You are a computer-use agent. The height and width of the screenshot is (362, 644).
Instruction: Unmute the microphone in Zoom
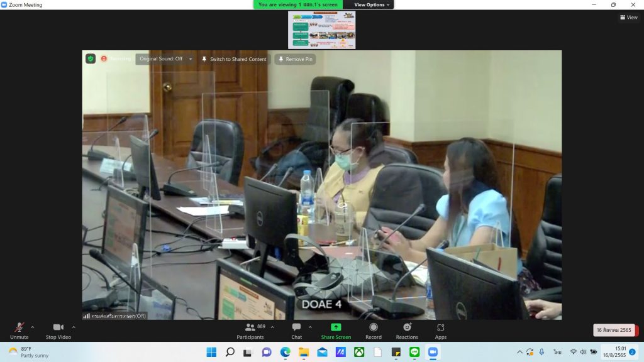pos(19,331)
